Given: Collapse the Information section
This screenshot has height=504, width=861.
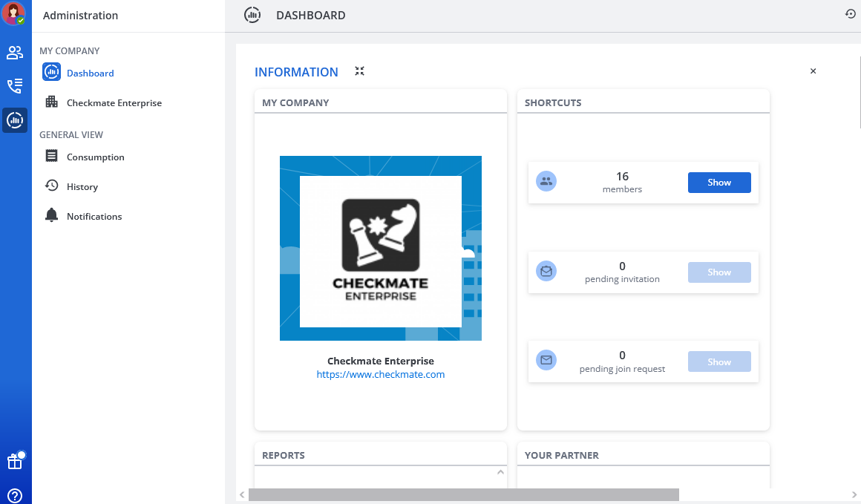Looking at the screenshot, I should point(359,71).
